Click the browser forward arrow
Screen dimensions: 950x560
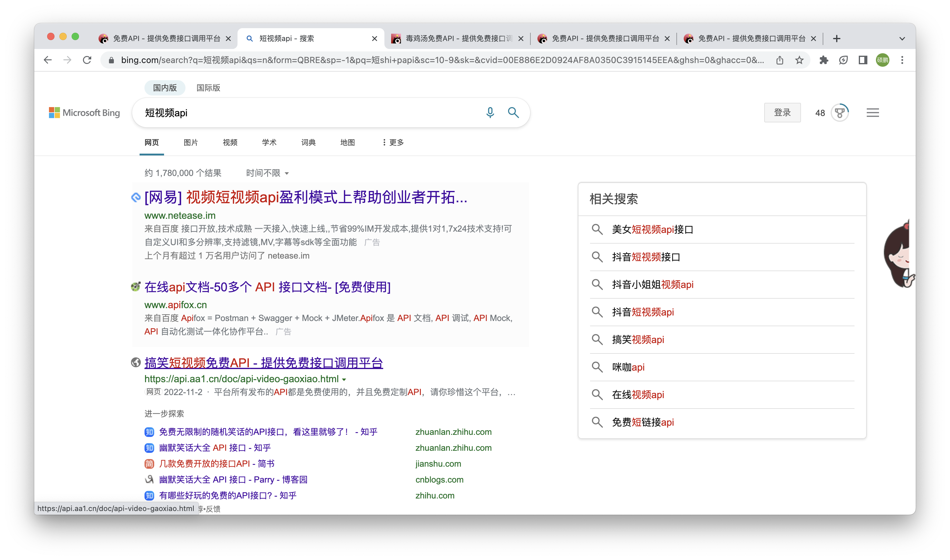(67, 60)
